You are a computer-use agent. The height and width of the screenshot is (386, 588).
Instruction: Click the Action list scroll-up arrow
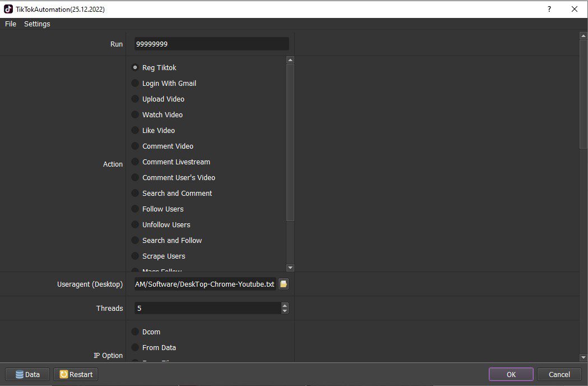[290, 60]
